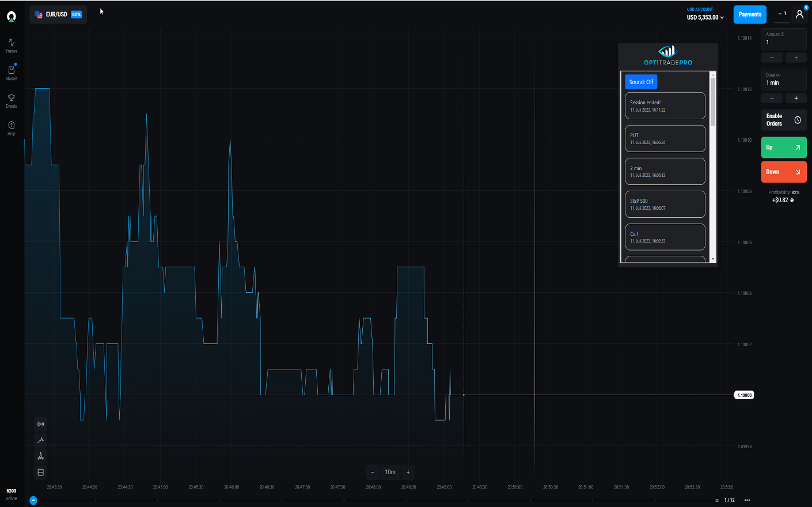Toggle the Sound: Off button
Screen dimensions: 812x507
point(641,82)
